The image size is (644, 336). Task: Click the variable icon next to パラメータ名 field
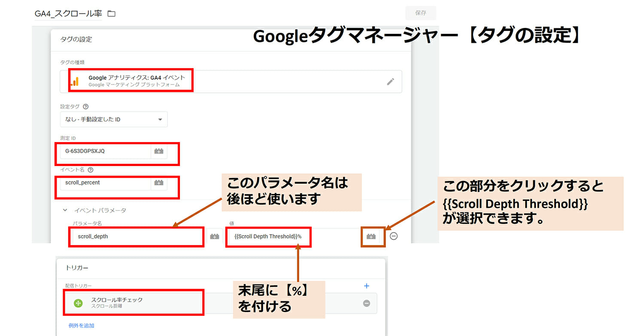pyautogui.click(x=214, y=236)
